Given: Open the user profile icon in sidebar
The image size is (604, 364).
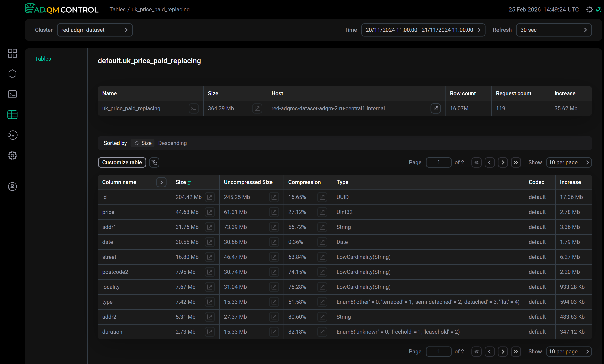Looking at the screenshot, I should [12, 187].
